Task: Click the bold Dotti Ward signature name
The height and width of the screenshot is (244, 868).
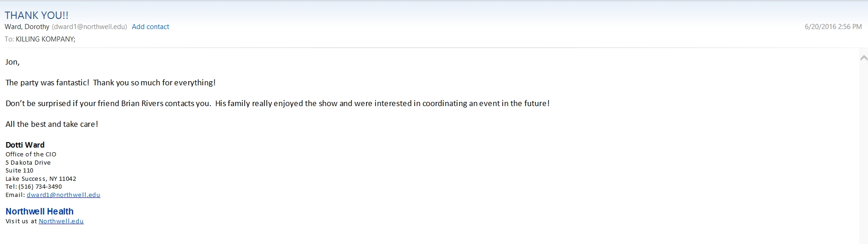Action: (x=25, y=145)
